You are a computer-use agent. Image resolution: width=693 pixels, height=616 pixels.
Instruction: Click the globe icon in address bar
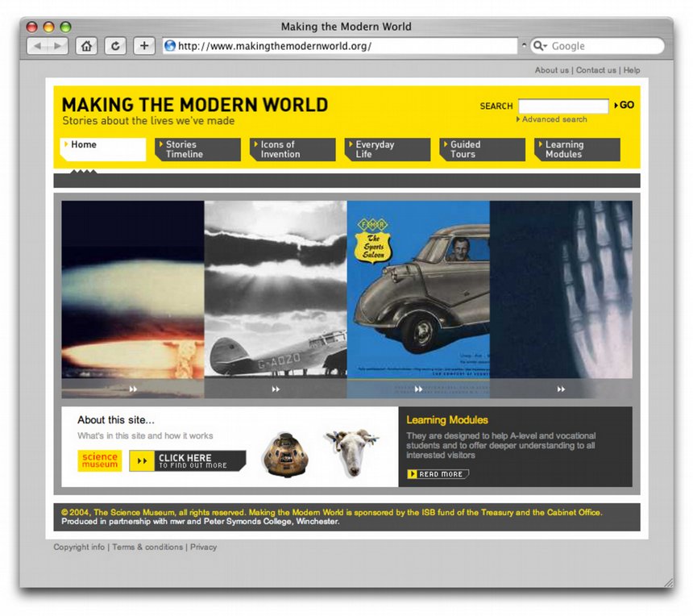coord(170,45)
